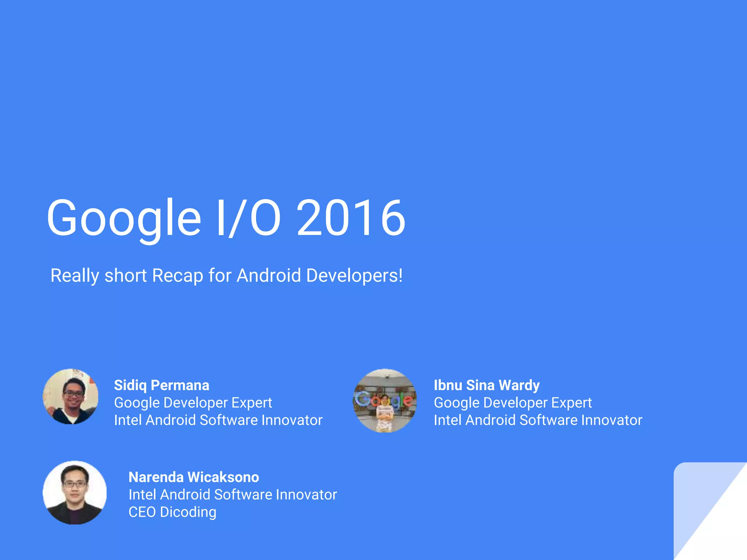
Task: Click Ibnu Sina Wardy's profile photo
Action: [385, 400]
